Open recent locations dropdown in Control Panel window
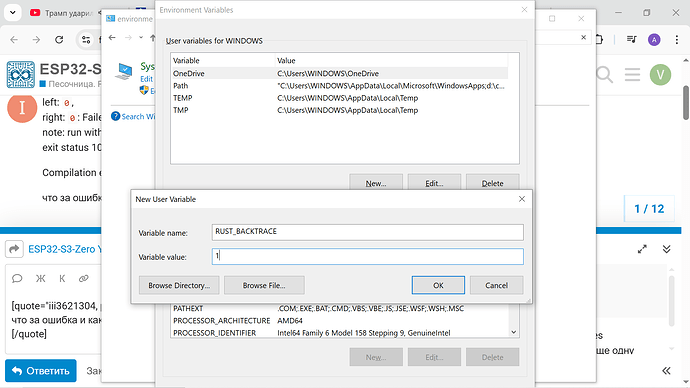Screen dimensions: 690x388 pyautogui.click(x=141, y=38)
